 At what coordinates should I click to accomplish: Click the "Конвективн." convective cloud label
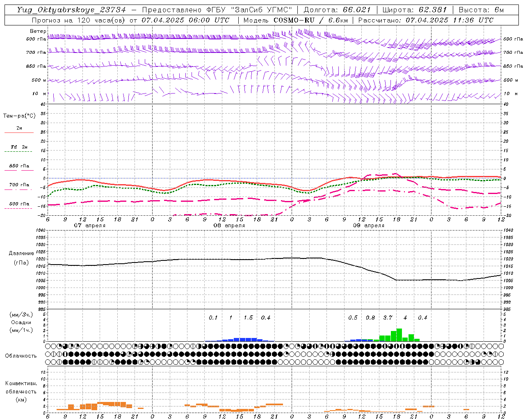[x=21, y=383]
